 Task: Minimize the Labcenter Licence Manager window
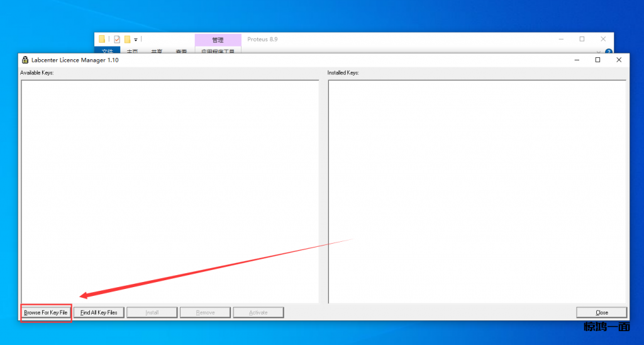(576, 60)
